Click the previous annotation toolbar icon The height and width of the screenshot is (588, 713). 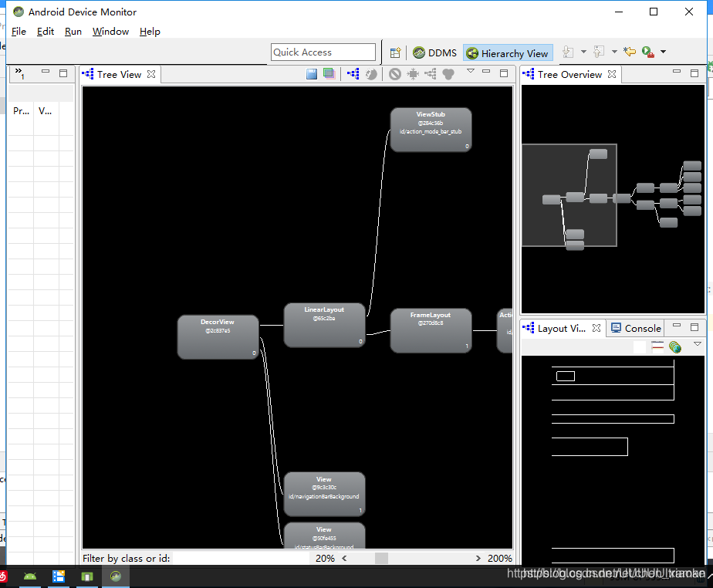(x=599, y=52)
